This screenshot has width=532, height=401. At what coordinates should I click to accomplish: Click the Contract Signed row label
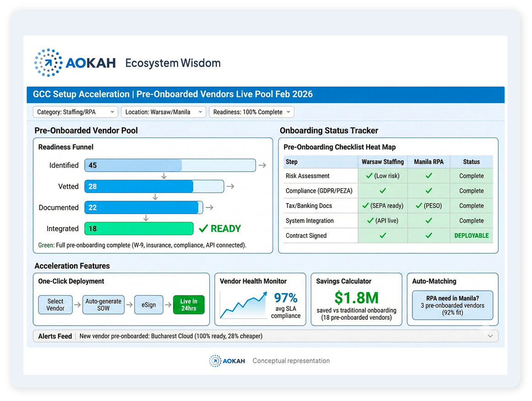coord(306,236)
